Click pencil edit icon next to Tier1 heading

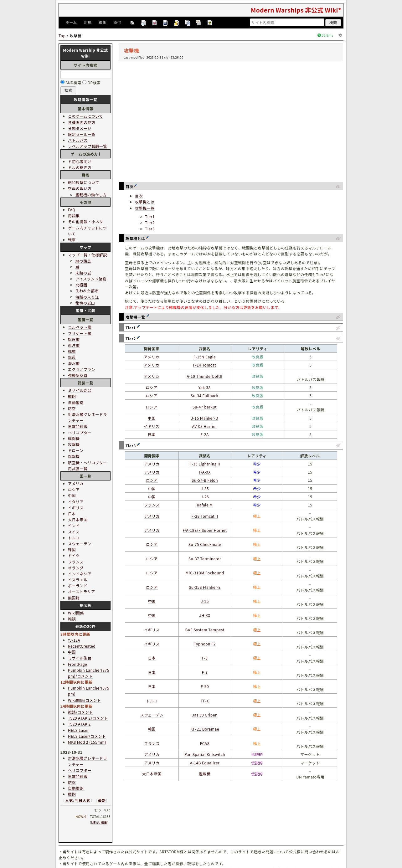click(x=138, y=326)
